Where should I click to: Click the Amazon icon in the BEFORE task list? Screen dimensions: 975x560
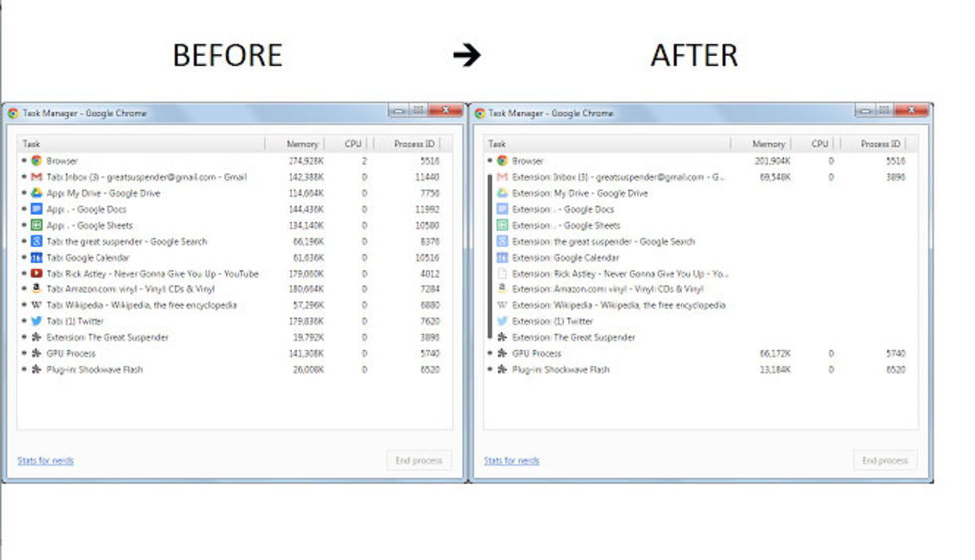click(36, 289)
